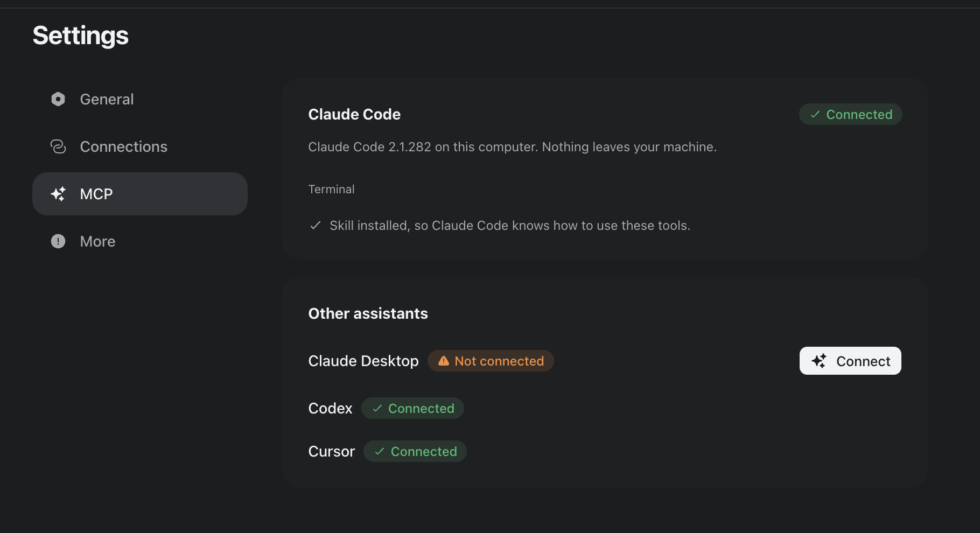980x533 pixels.
Task: Click the Codex Connected badge
Action: [412, 408]
